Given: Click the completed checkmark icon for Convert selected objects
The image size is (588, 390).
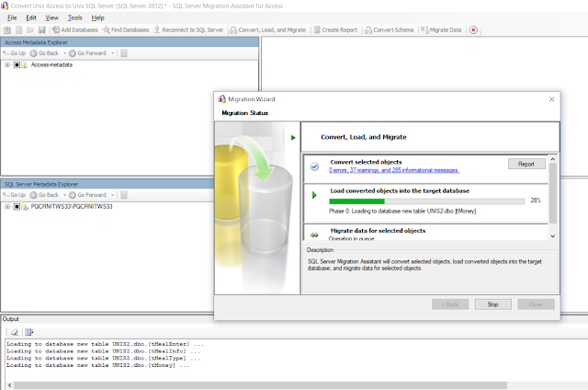Looking at the screenshot, I should [314, 166].
